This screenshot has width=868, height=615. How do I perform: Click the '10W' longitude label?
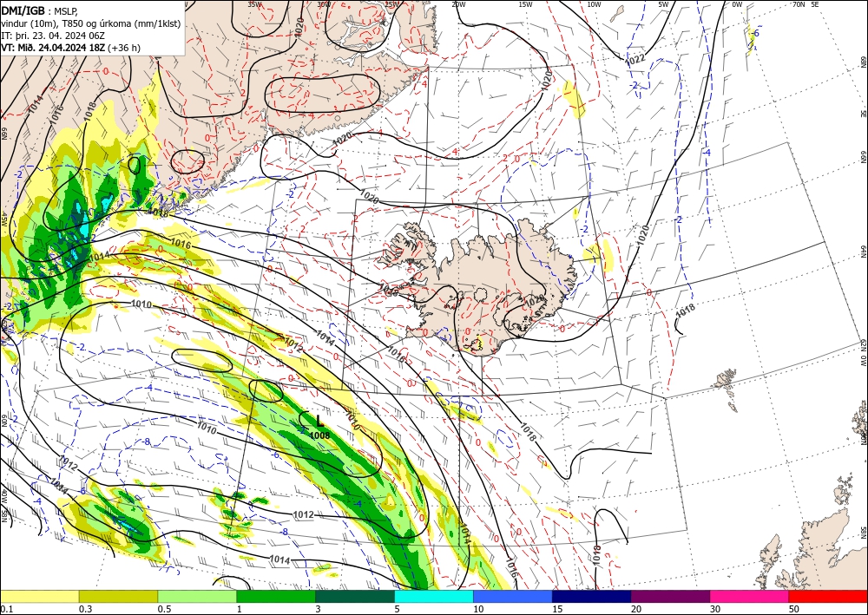coord(594,4)
